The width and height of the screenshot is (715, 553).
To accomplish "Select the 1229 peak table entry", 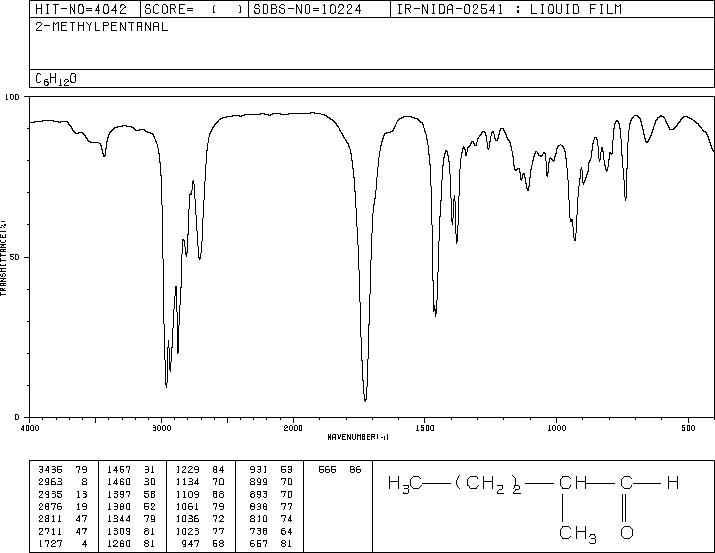I will [x=200, y=470].
